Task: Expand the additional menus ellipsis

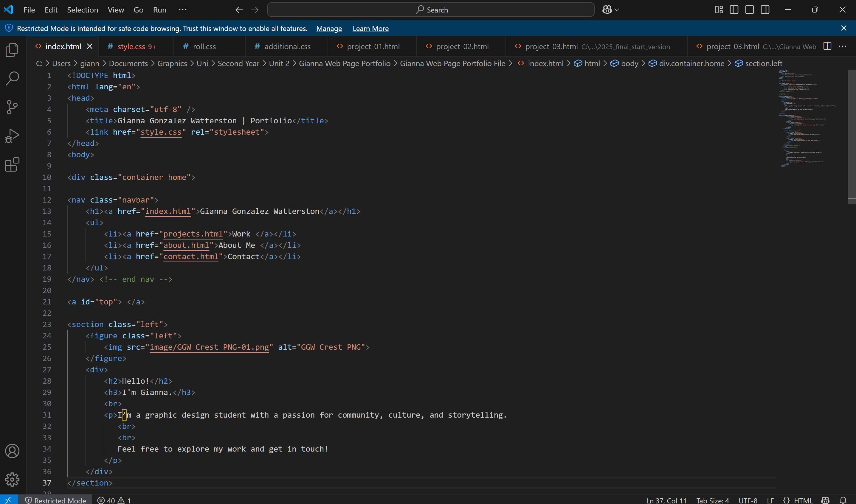Action: 182,10
